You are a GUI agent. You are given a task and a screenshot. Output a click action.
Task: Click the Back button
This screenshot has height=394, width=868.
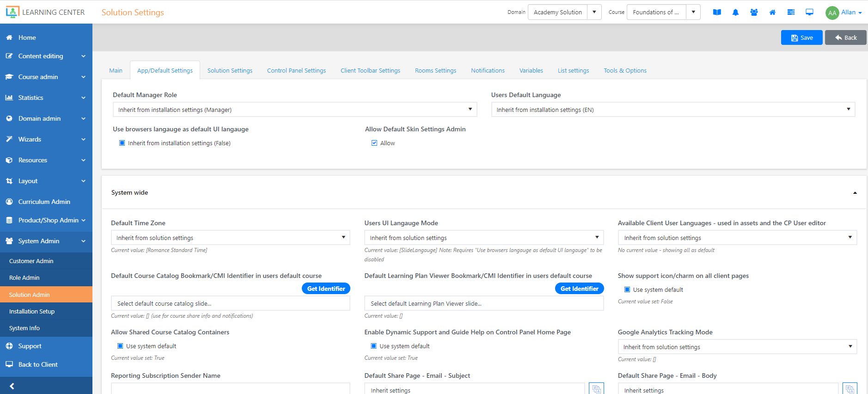(x=845, y=37)
